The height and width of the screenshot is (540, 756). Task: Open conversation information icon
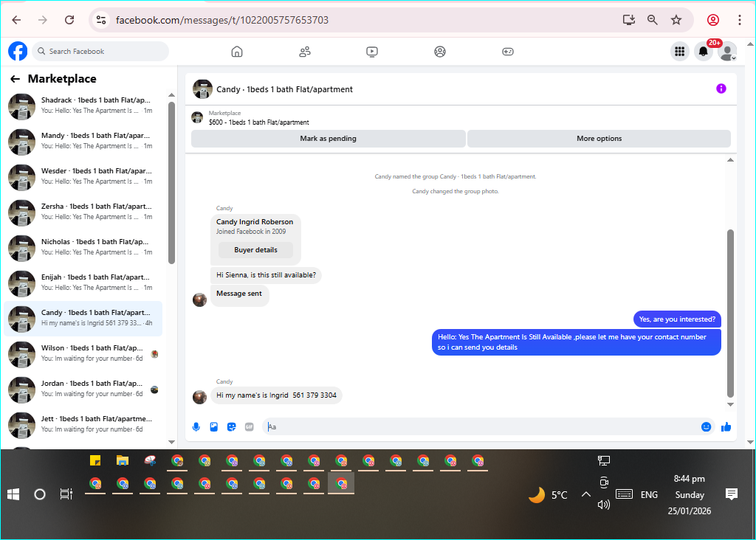(721, 89)
